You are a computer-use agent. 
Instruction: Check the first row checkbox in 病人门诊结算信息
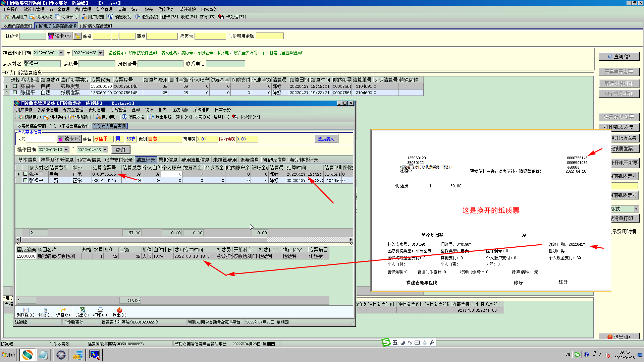point(15,86)
